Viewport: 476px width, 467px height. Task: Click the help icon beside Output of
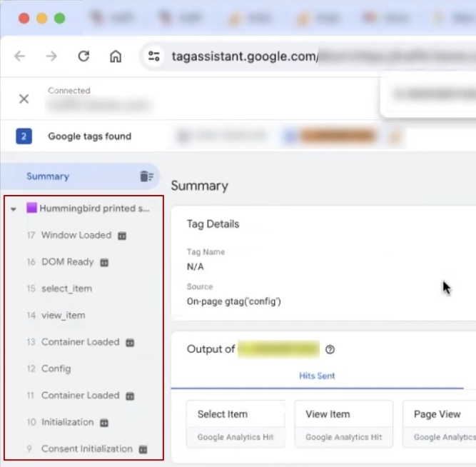pos(330,349)
